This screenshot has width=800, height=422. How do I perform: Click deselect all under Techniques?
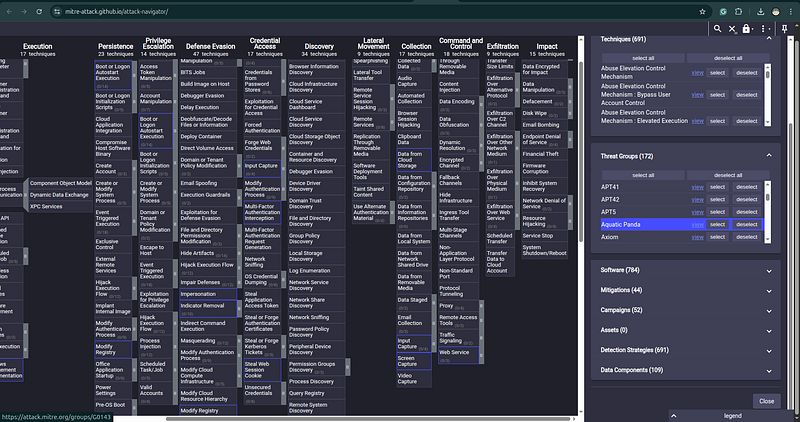(728, 58)
